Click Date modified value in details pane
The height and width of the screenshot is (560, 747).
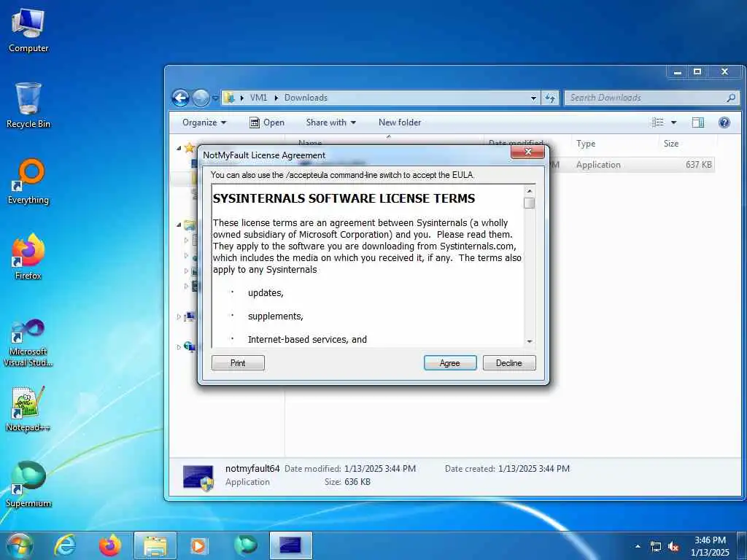click(379, 469)
